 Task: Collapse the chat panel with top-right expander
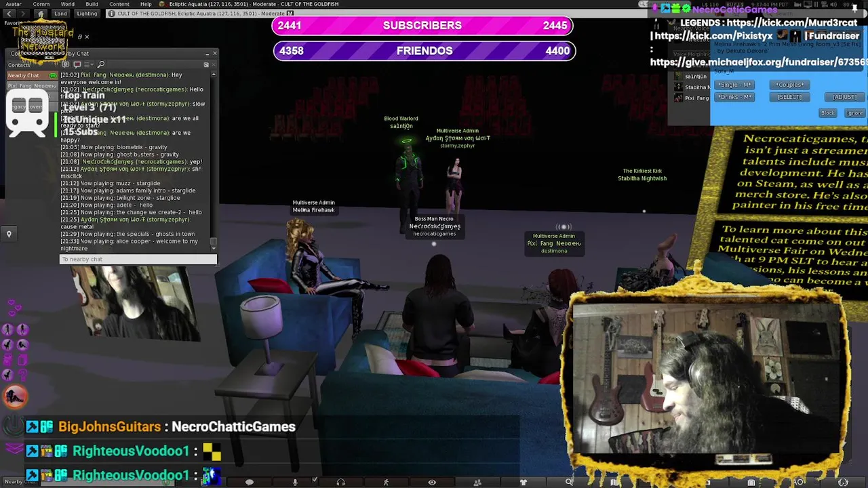(x=206, y=65)
